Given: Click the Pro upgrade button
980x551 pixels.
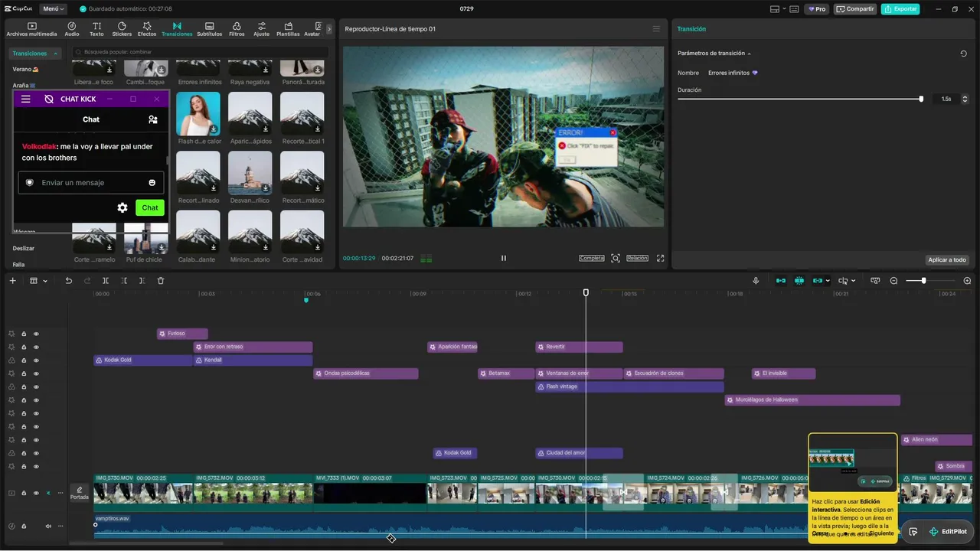Looking at the screenshot, I should point(816,9).
